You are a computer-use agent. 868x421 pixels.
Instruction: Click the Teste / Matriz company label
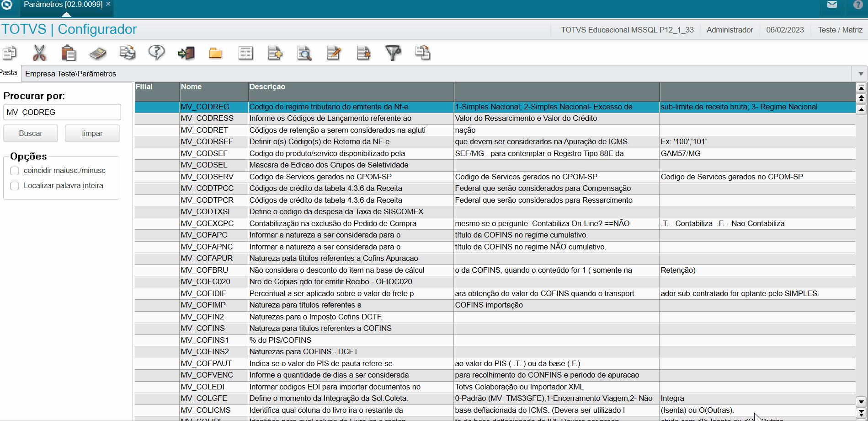click(x=840, y=30)
